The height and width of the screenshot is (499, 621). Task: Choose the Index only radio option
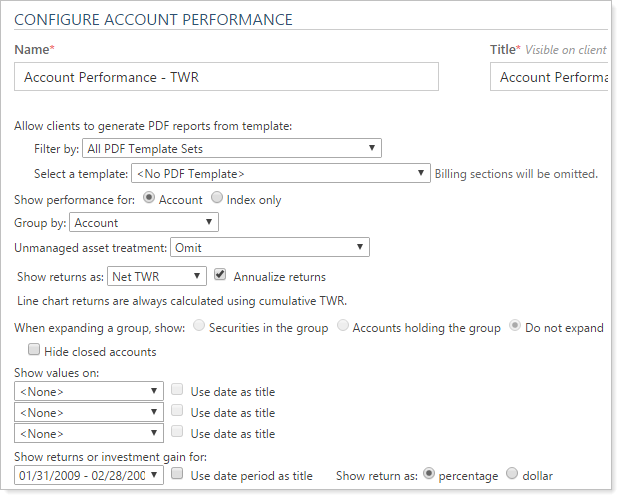click(x=216, y=198)
